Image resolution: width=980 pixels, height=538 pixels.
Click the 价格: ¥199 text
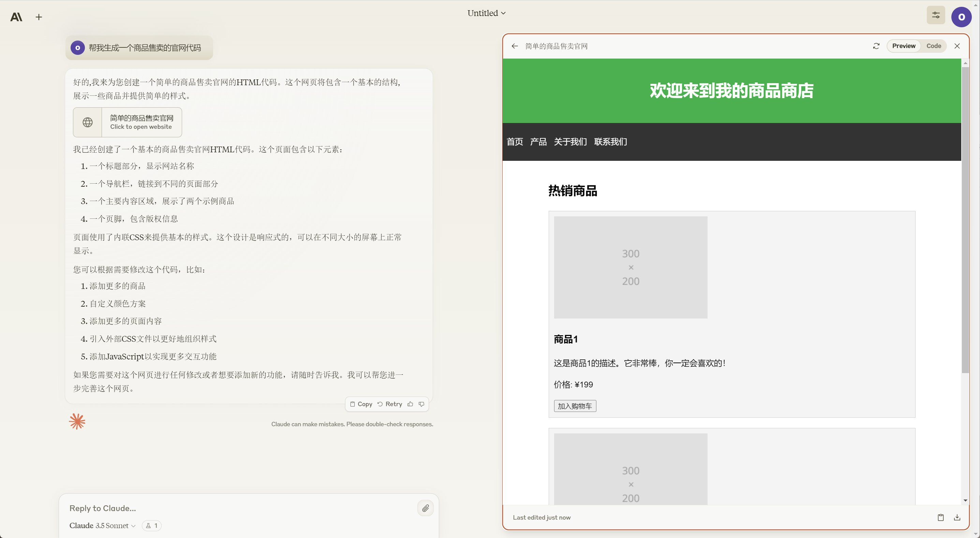pos(573,384)
